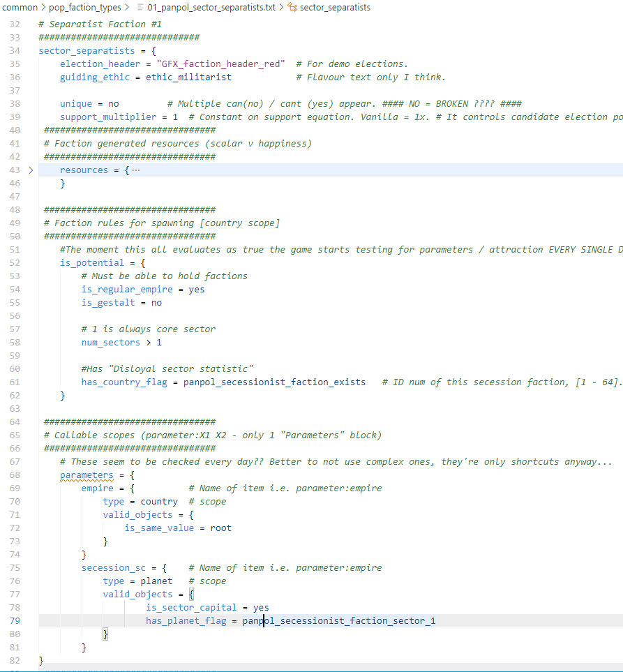Click comment '# Flavour text only I think.'
The width and height of the screenshot is (623, 672).
pos(370,77)
